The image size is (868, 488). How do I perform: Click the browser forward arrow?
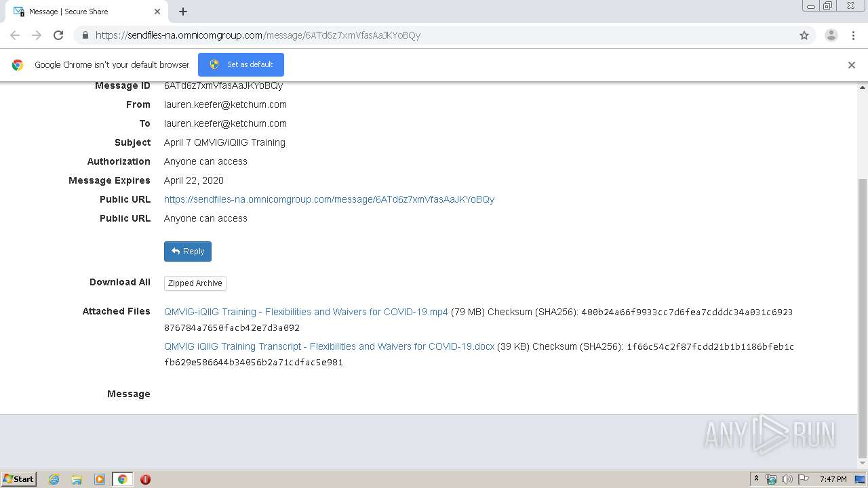[37, 35]
